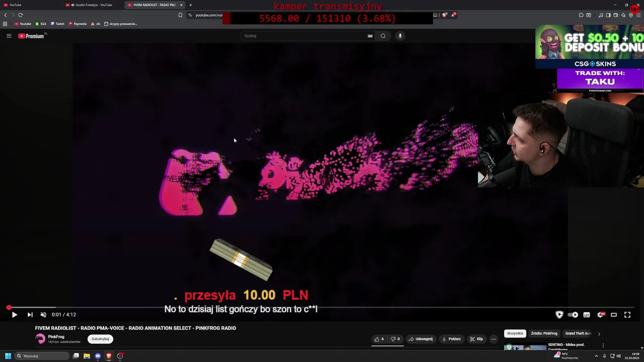
Task: Click the Udostępnij share button
Action: (421, 339)
